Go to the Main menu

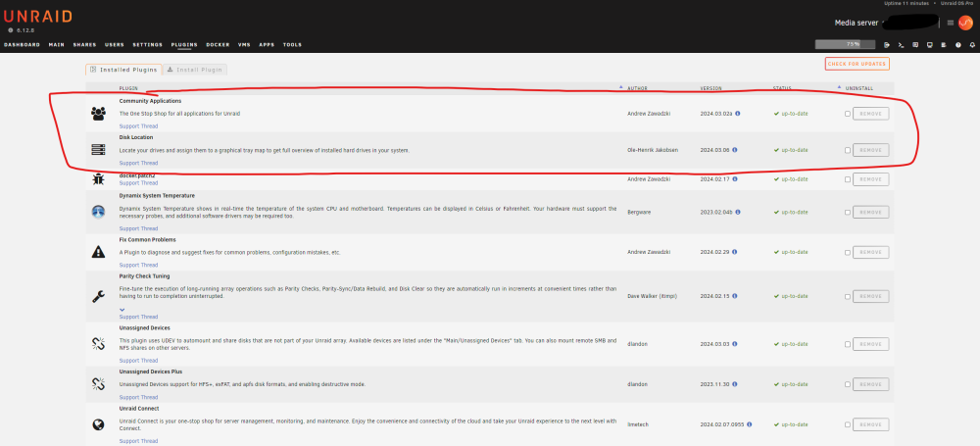tap(57, 45)
